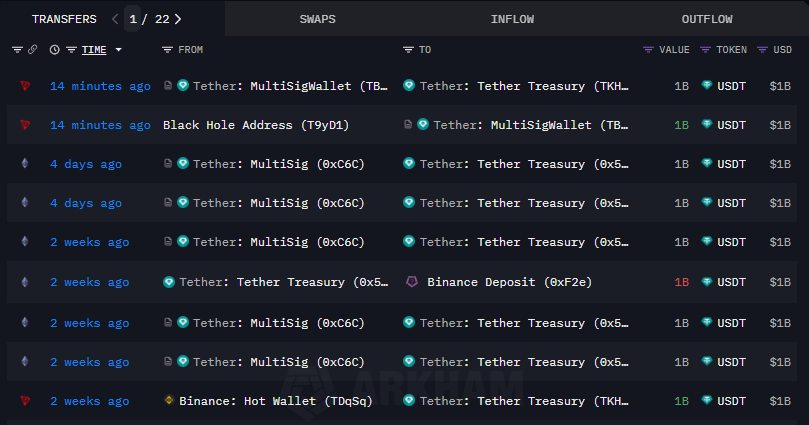Click the green 1B value in Binance Hot Wallet row
The width and height of the screenshot is (809, 425).
(x=681, y=401)
